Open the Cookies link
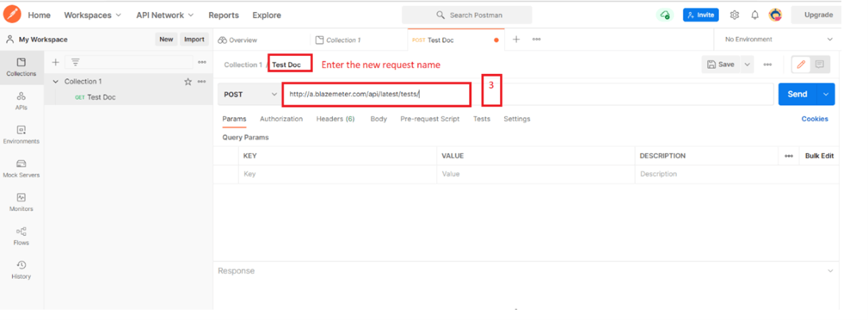This screenshot has height=320, width=868. 815,119
